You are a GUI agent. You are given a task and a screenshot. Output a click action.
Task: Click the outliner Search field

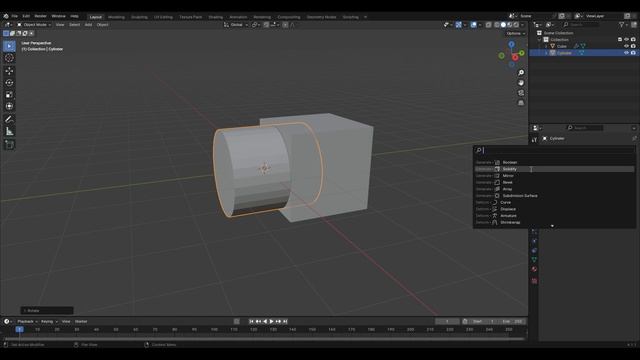coord(581,25)
